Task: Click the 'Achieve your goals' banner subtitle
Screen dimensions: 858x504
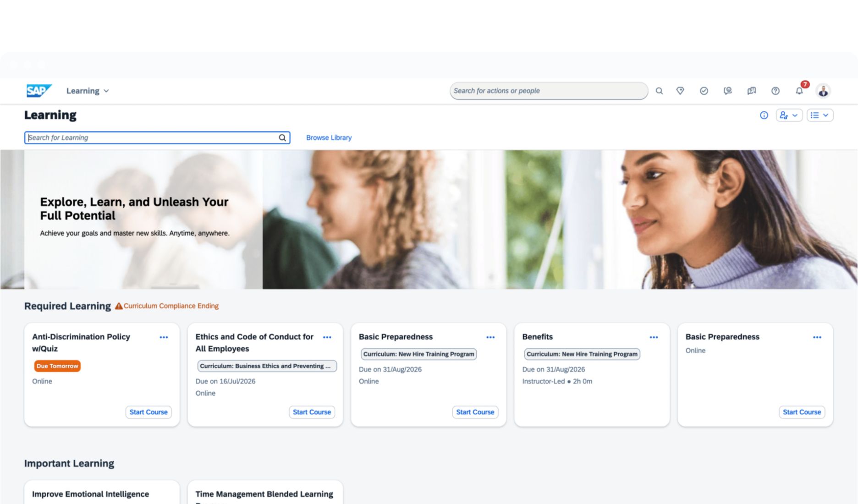Action: coord(135,233)
